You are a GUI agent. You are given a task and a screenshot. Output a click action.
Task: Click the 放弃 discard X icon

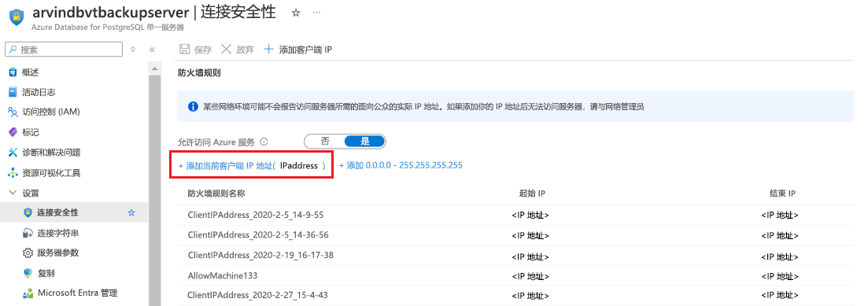(226, 50)
